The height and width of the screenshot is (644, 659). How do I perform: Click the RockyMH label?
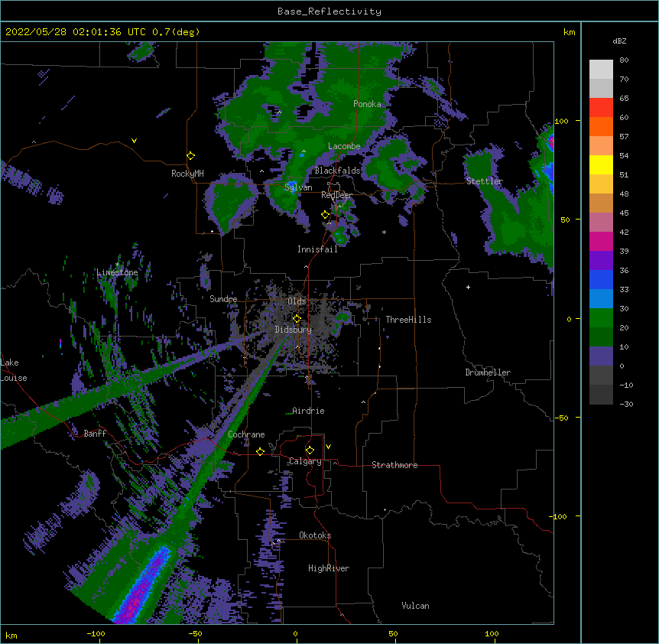pos(187,174)
